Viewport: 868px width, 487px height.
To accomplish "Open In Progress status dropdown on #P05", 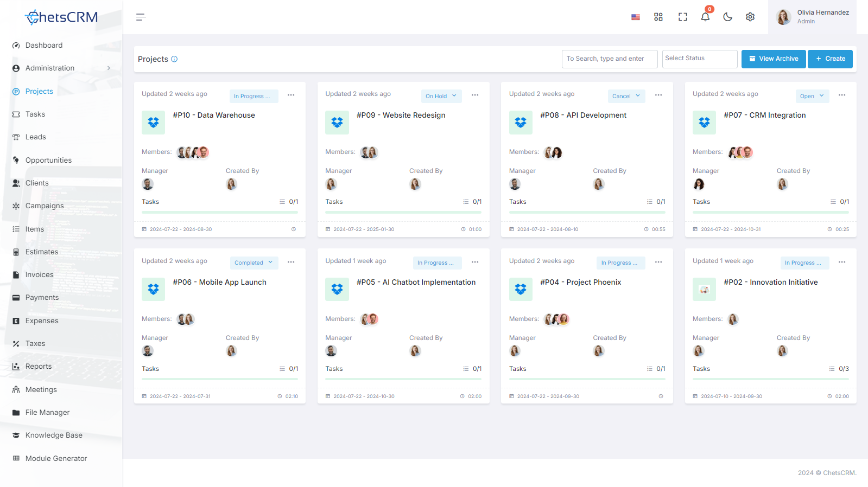I will [x=438, y=262].
